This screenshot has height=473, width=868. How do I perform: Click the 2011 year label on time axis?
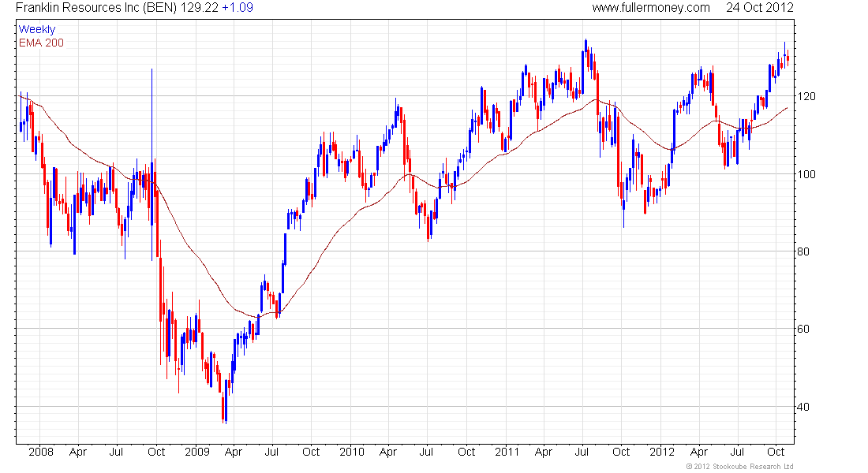pyautogui.click(x=507, y=452)
